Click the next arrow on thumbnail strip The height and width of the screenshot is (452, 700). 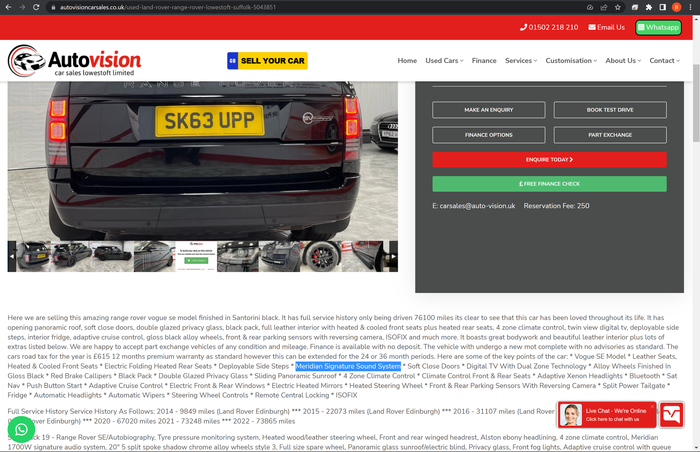(x=393, y=256)
